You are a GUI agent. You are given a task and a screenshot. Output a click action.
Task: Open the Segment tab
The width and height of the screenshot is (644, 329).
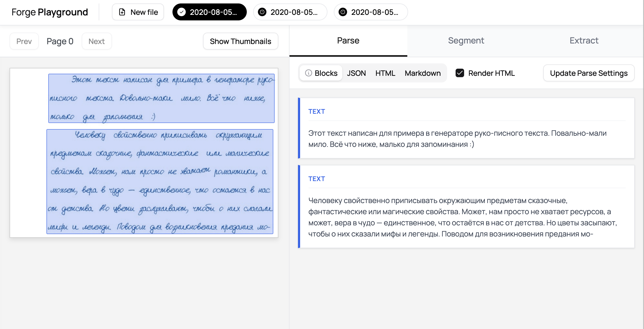[x=466, y=41]
